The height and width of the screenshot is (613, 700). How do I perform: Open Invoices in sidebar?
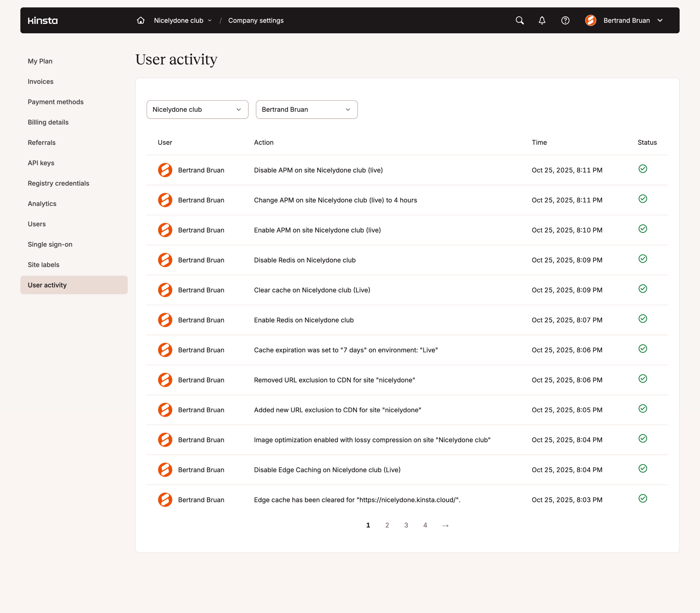point(41,81)
